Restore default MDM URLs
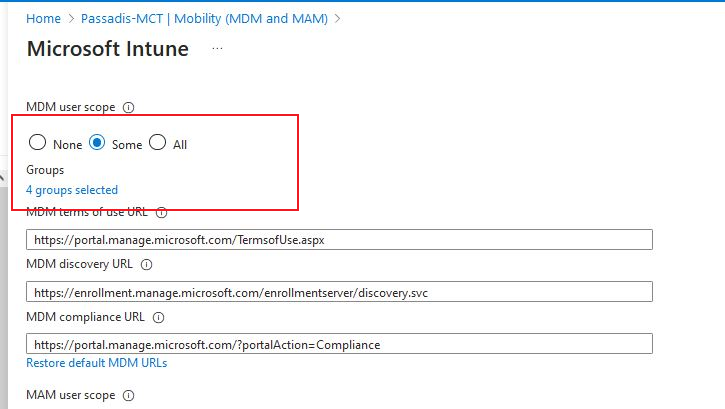The height and width of the screenshot is (409, 725). click(x=97, y=363)
